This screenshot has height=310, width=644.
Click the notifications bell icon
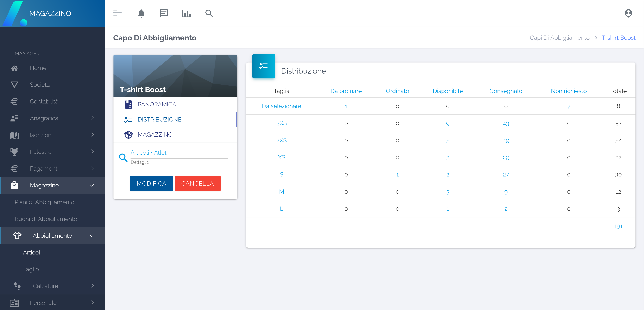click(x=141, y=13)
